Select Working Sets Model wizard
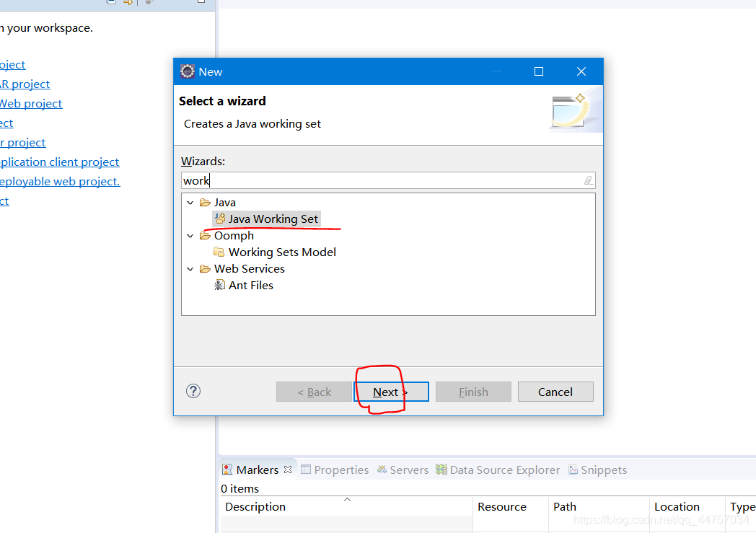This screenshot has height=533, width=756. pos(282,252)
